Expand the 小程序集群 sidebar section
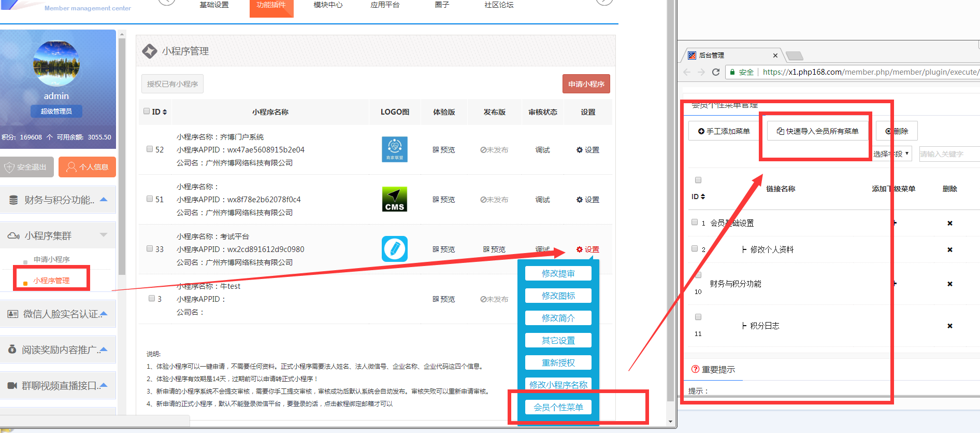The image size is (980, 433). [x=57, y=236]
